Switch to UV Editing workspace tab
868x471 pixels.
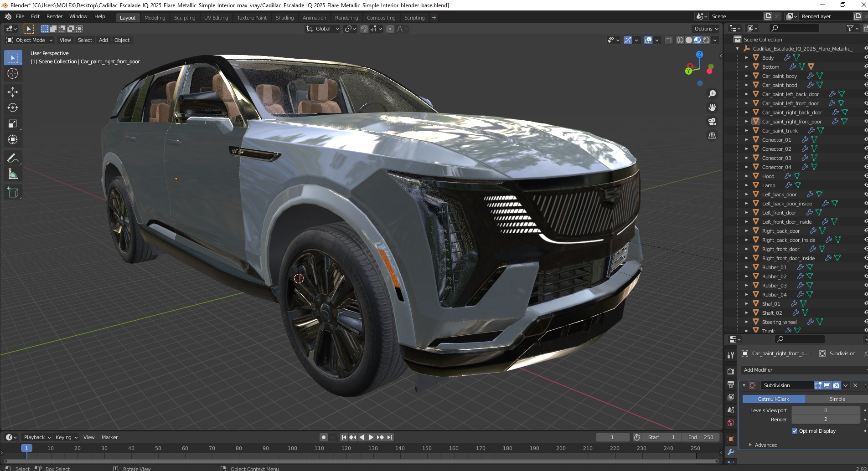click(216, 18)
